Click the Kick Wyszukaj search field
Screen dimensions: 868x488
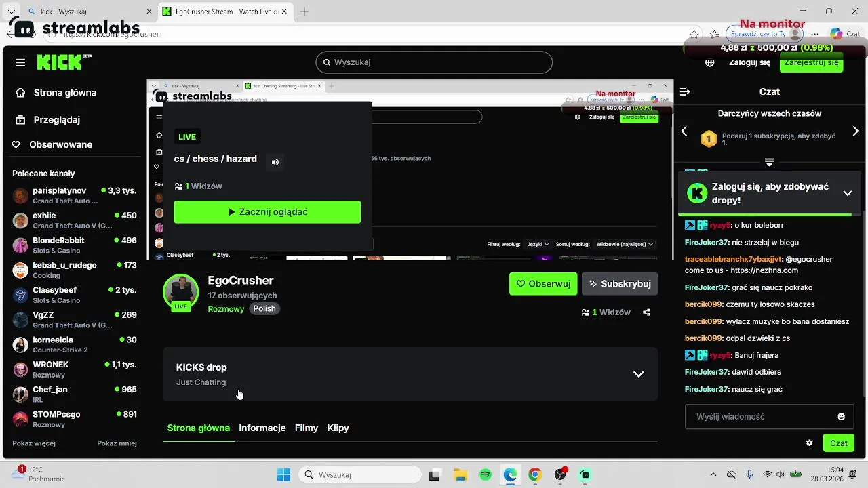434,62
